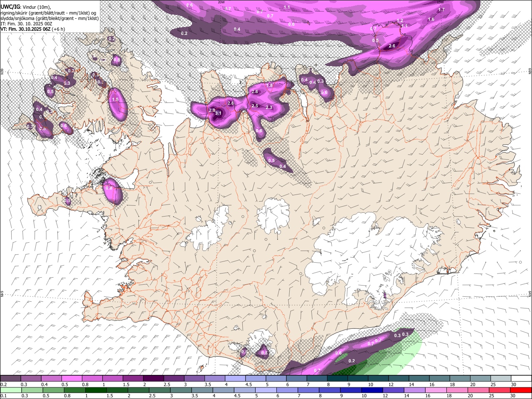Click the '2.3' snowfall value on the map
532x399 pixels.
point(269,107)
